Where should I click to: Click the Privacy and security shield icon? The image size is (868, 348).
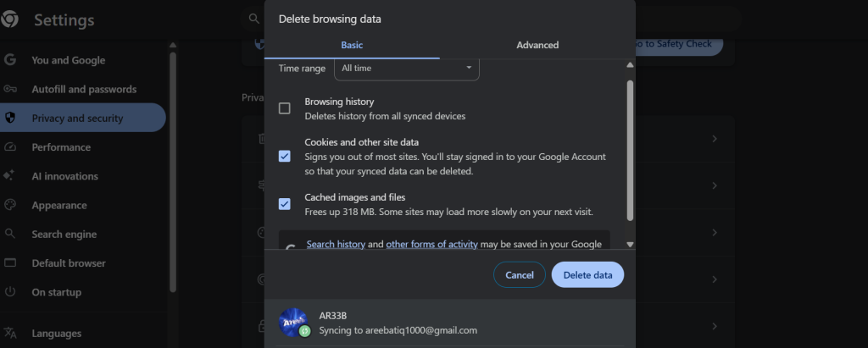[10, 118]
